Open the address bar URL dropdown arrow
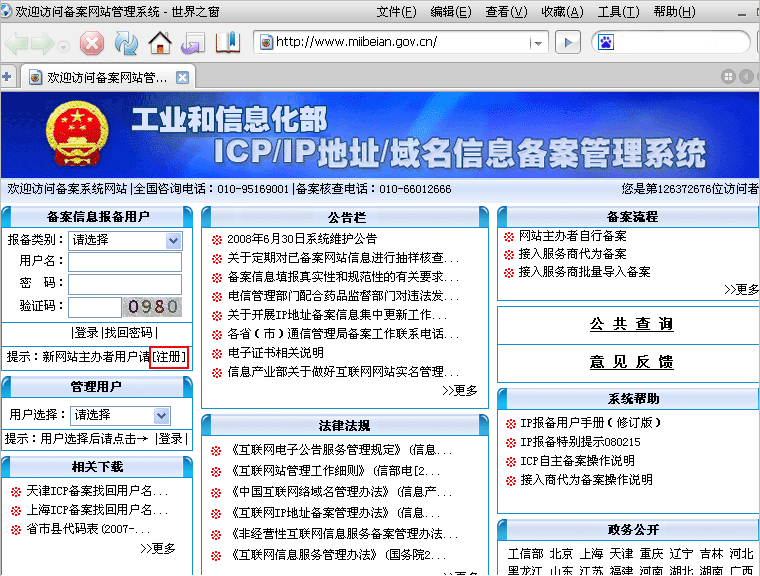Screen dimensions: 760x576 click(539, 43)
